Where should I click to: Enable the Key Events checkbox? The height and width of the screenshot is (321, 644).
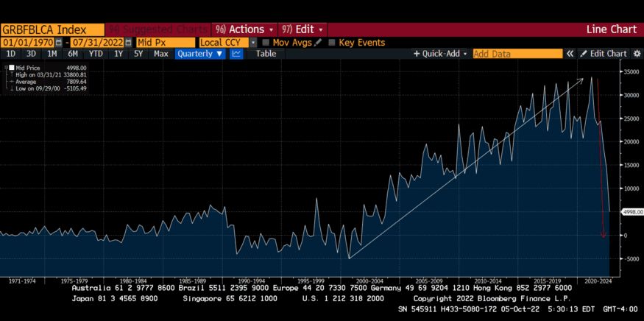pos(332,43)
